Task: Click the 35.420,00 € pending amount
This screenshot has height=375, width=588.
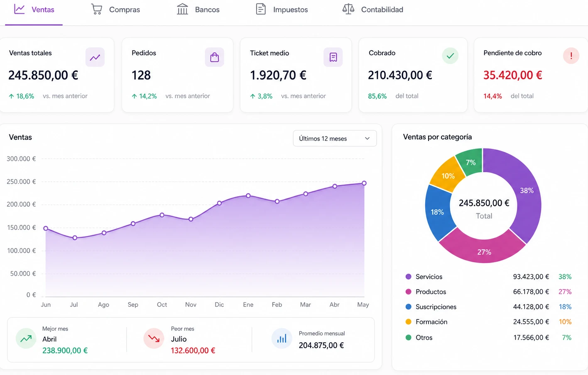Action: (x=513, y=75)
